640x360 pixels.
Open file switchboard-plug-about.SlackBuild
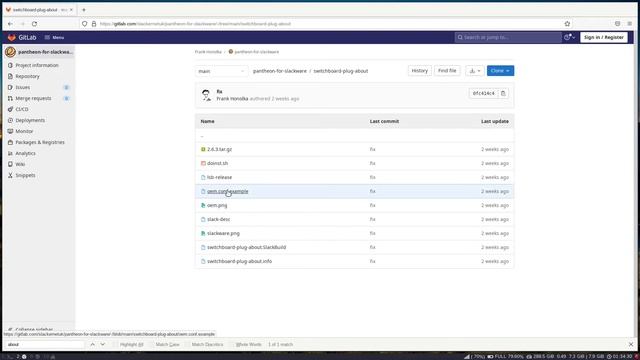[246, 247]
